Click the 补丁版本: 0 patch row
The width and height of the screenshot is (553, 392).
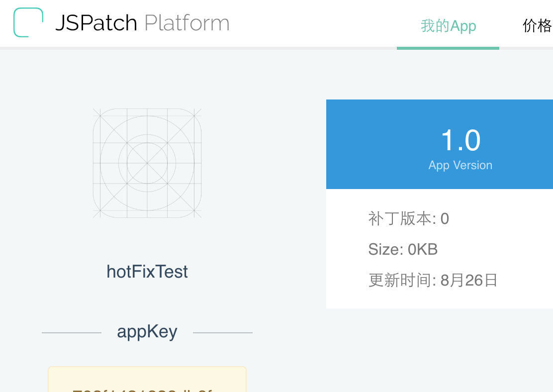click(408, 219)
